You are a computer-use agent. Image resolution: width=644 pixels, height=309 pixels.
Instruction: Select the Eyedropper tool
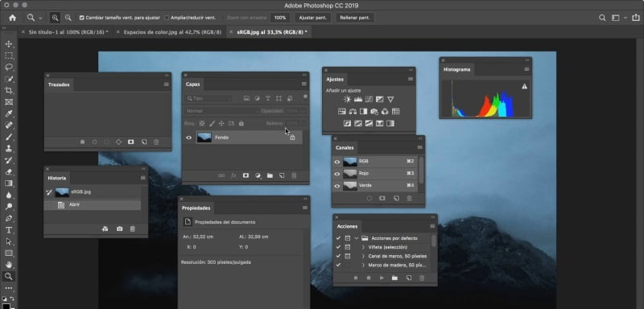[x=9, y=113]
